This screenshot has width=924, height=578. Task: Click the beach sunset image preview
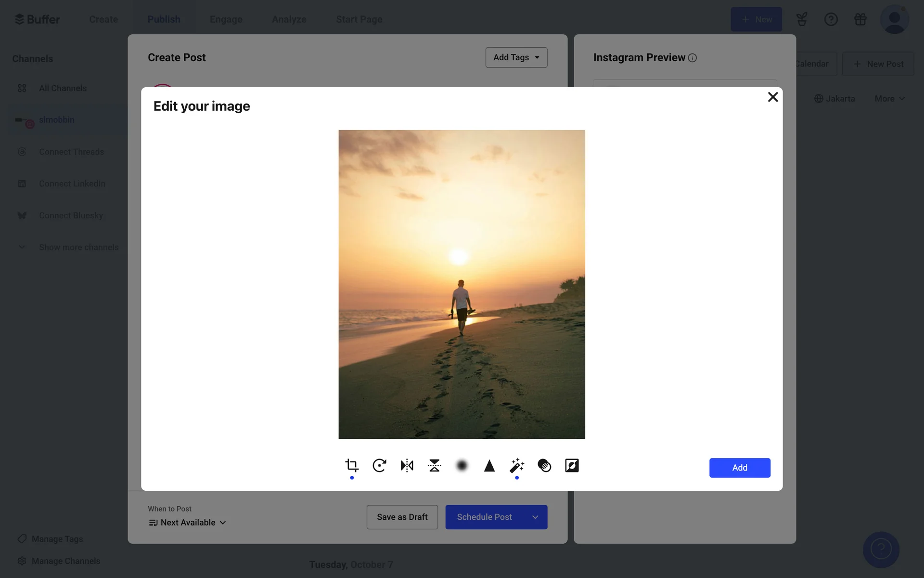(x=462, y=284)
